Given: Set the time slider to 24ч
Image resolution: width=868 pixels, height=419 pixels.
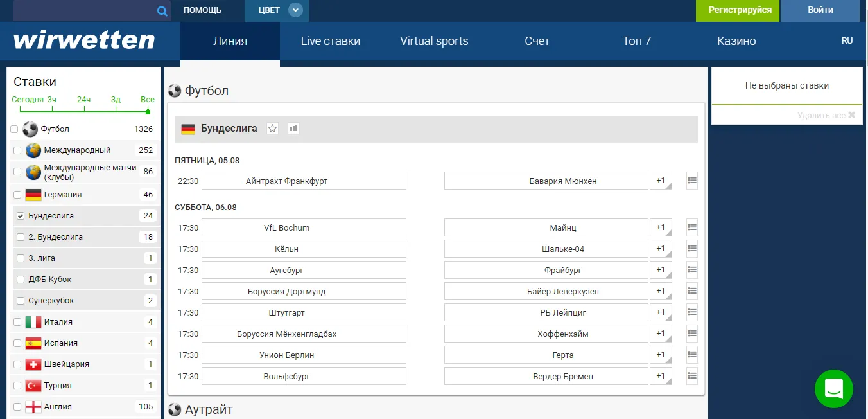Looking at the screenshot, I should click(x=83, y=100).
